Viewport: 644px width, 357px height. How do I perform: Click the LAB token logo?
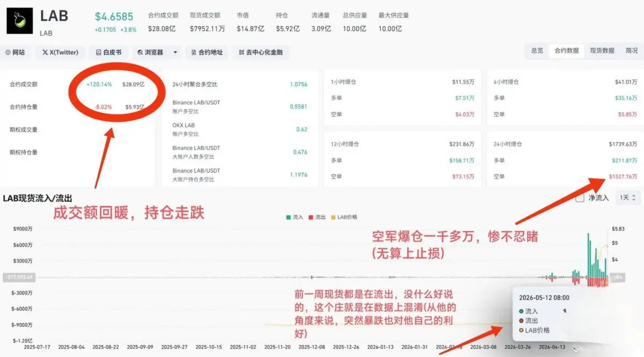pyautogui.click(x=20, y=22)
